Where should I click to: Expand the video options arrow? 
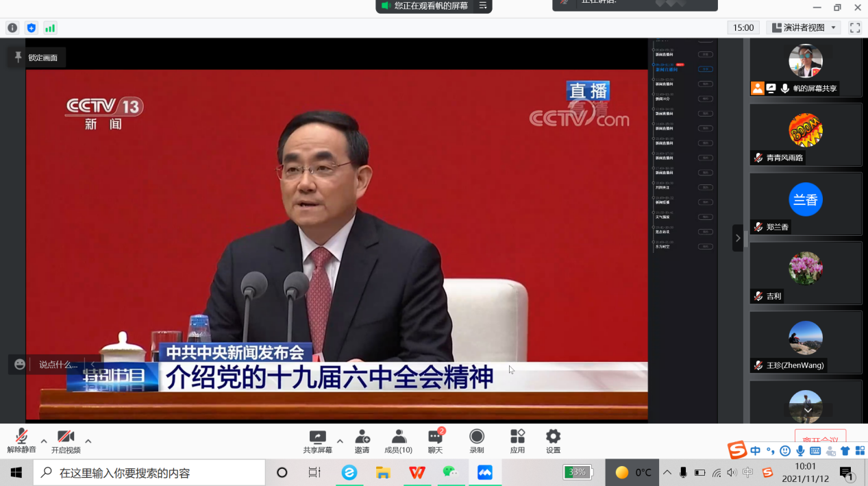click(88, 441)
